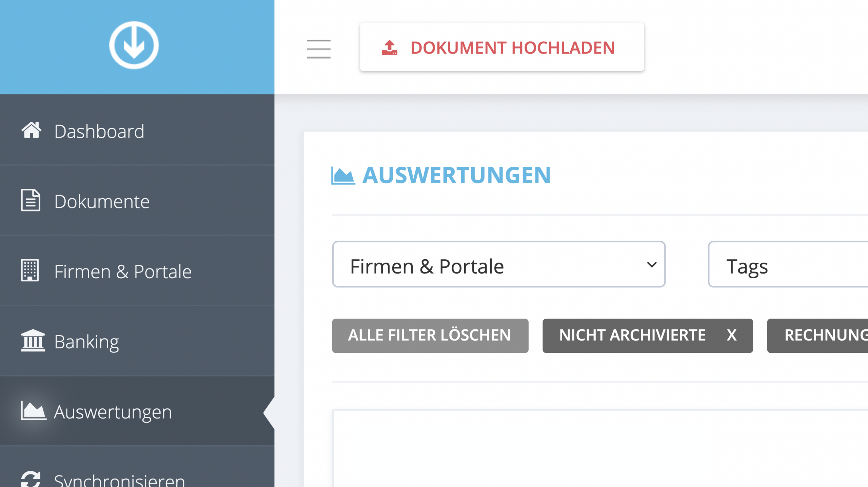
Task: Remove NICHT ARCHIVIERTE filter via X
Action: (732, 336)
